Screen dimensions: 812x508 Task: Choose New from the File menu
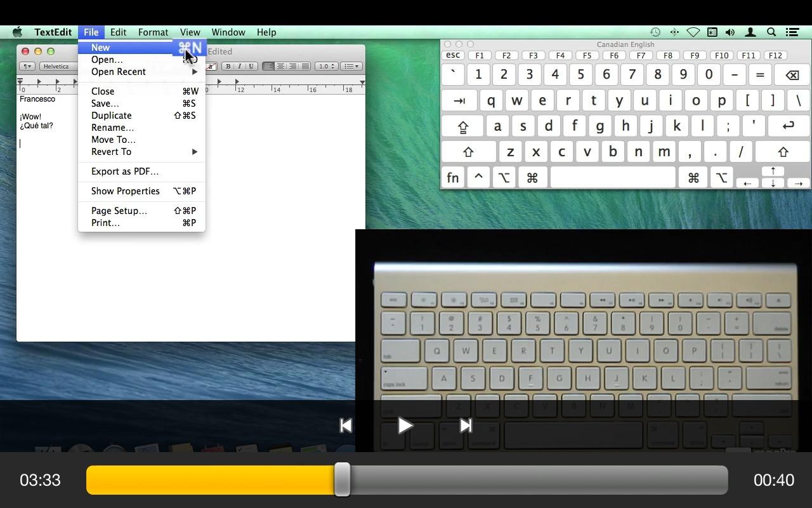click(x=141, y=48)
